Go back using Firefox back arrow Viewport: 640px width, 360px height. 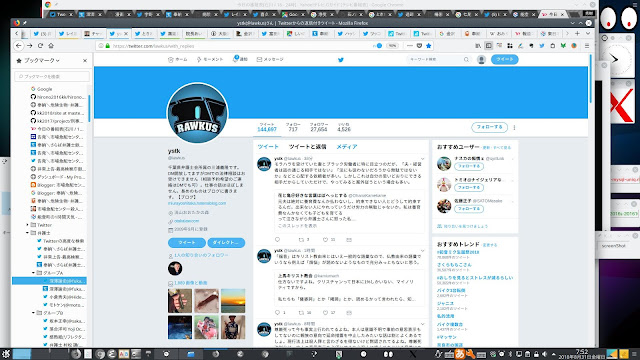[19, 46]
